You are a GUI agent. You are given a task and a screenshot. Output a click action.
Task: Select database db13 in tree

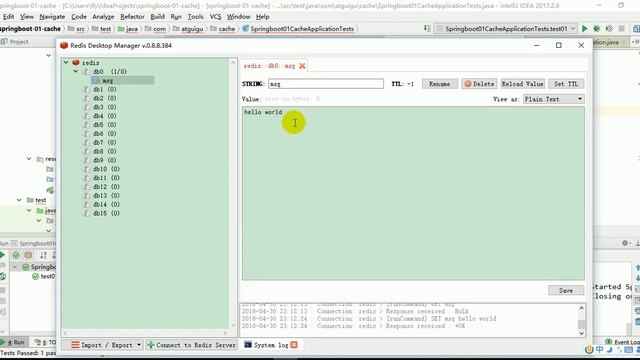click(x=106, y=196)
